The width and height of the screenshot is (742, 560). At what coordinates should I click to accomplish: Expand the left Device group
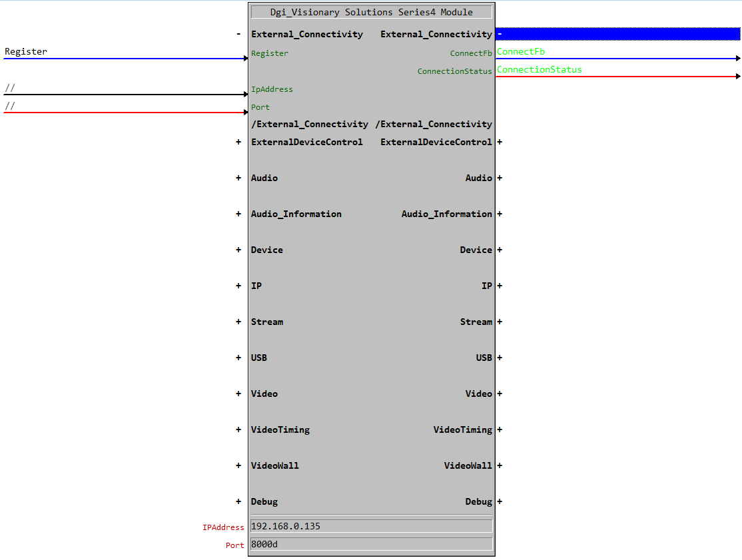[238, 250]
